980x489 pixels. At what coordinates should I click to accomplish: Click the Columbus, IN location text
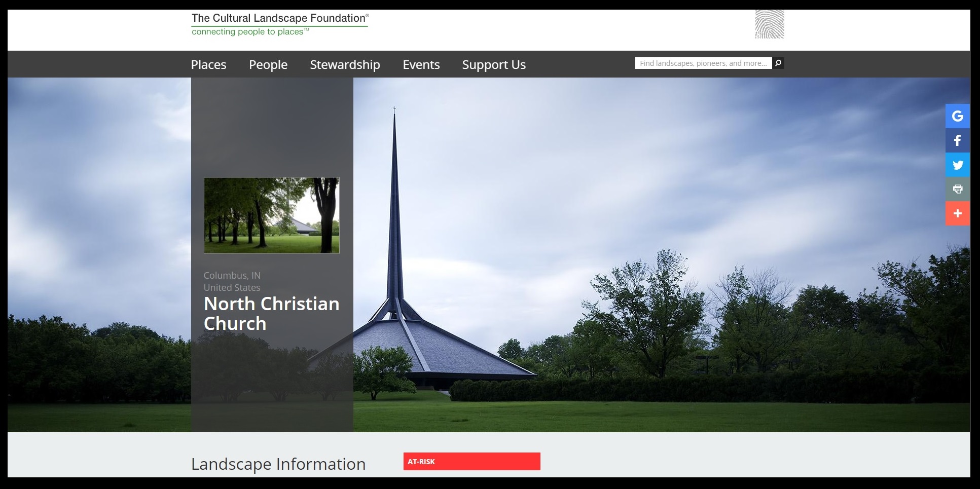[x=232, y=275]
